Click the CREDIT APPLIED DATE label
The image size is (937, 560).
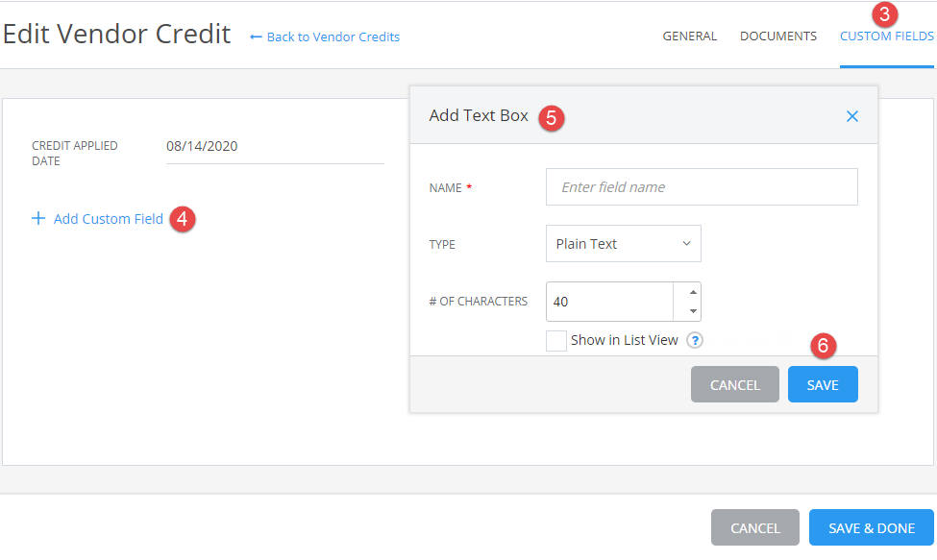[75, 154]
